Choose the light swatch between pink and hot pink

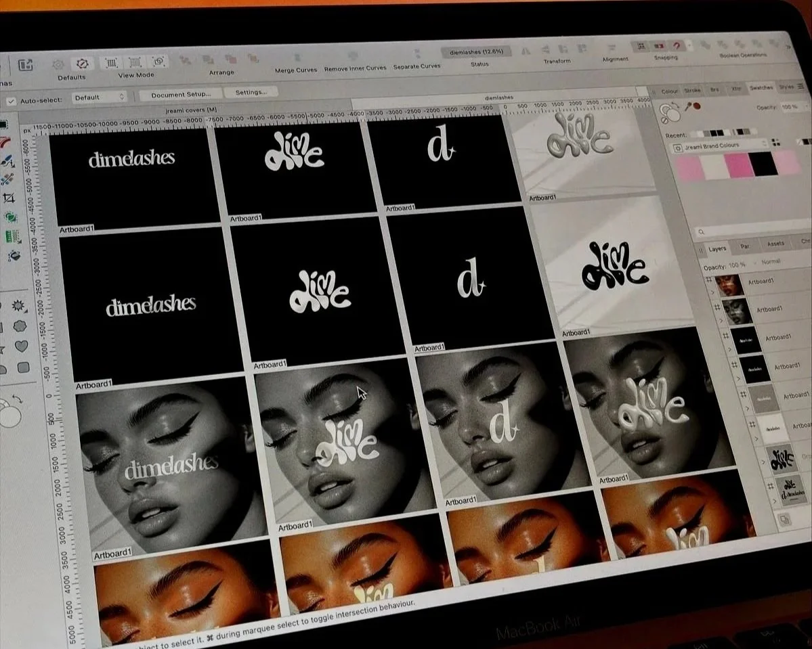point(714,168)
